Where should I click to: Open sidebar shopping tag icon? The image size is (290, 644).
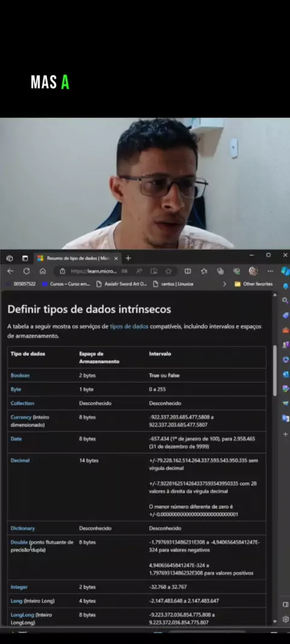(285, 315)
